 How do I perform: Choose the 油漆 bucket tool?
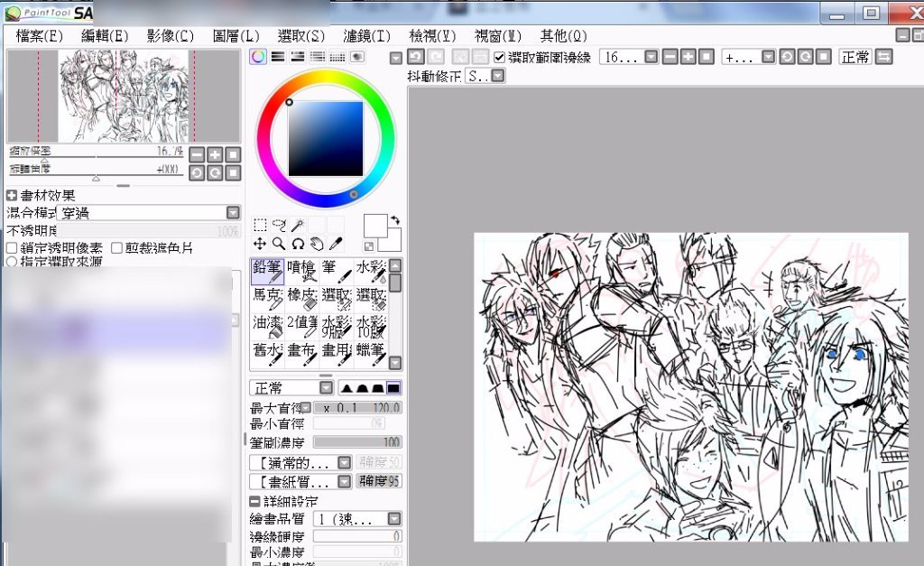[x=267, y=326]
